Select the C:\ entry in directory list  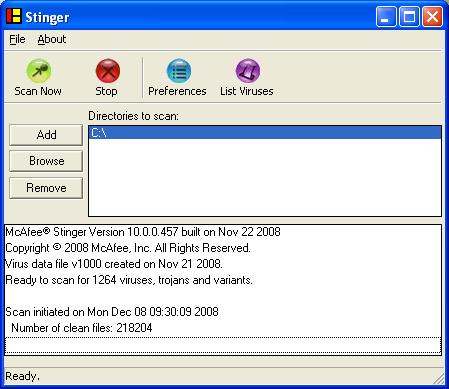pos(265,133)
